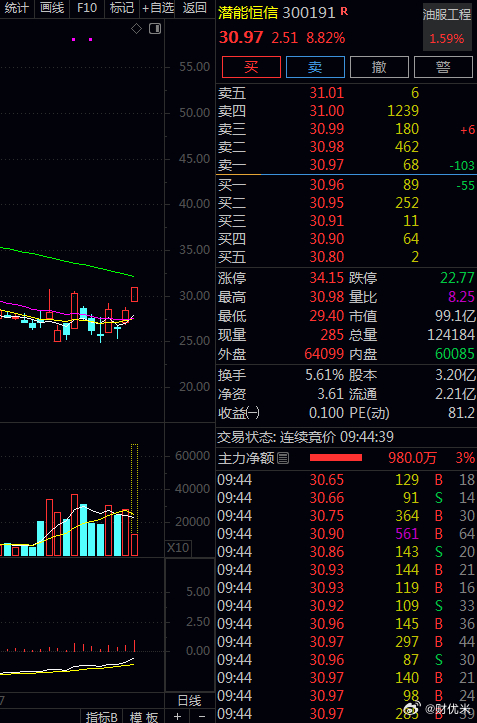Zoom out chart with minus button
This screenshot has width=477, height=723.
coord(202,717)
